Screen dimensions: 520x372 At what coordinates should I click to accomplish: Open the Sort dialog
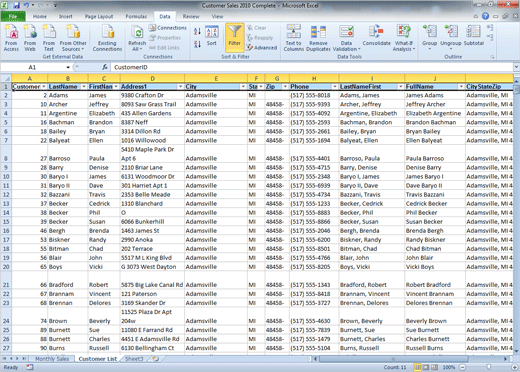coord(212,36)
